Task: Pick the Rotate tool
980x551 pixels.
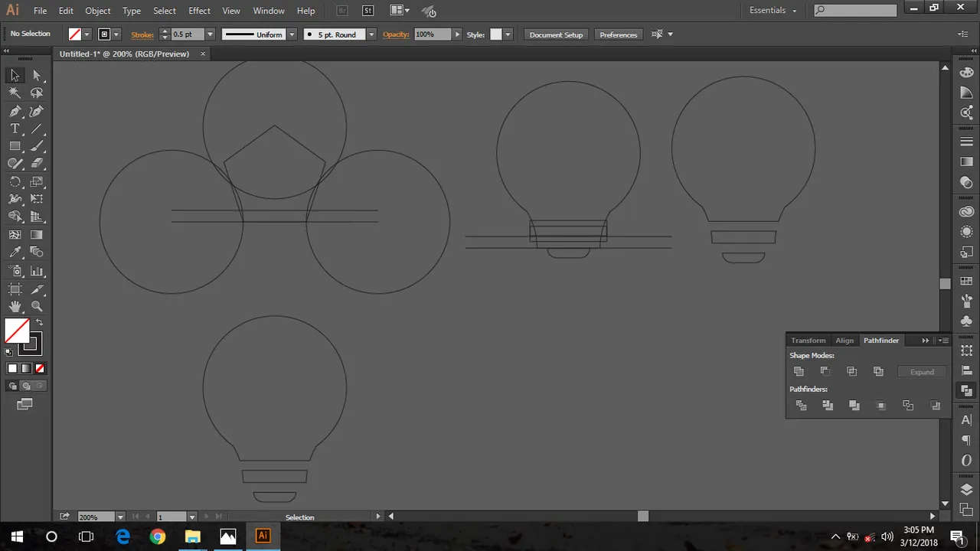Action: coord(15,182)
